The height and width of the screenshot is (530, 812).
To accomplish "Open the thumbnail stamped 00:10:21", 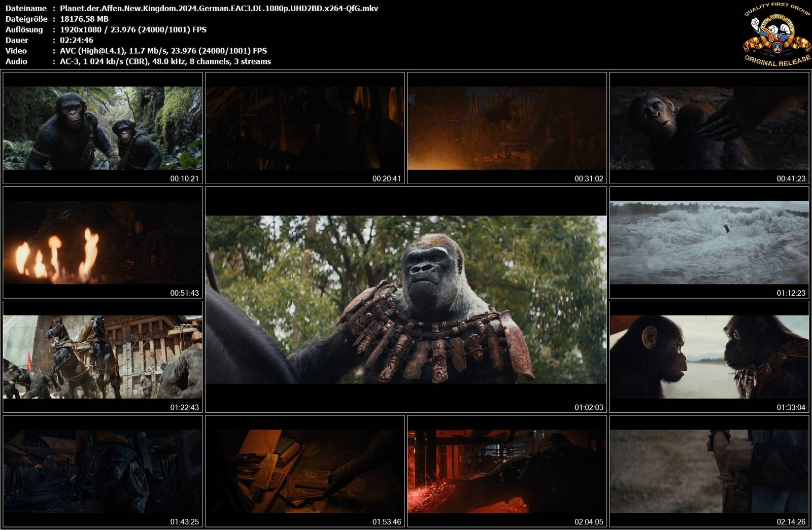I will click(103, 128).
